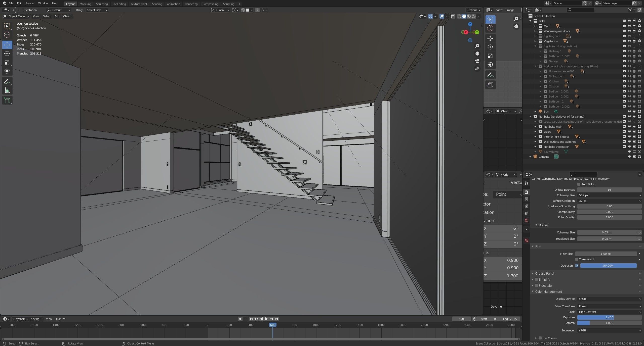Open the World properties tab
This screenshot has width=644, height=346.
click(x=527, y=220)
